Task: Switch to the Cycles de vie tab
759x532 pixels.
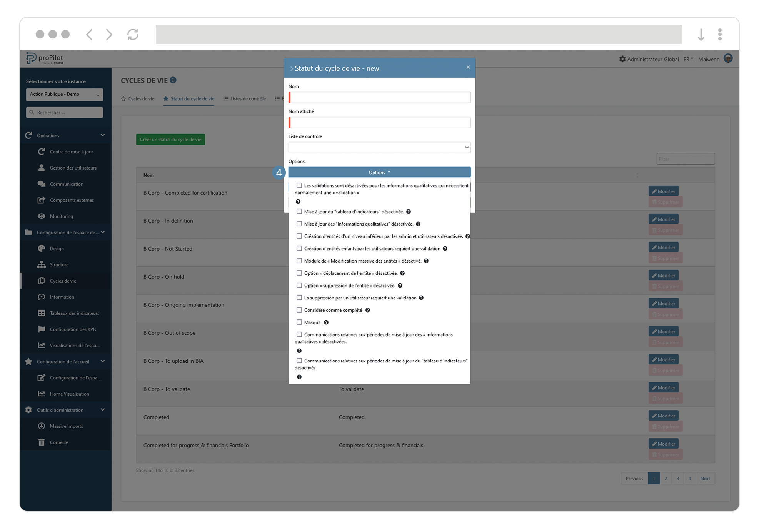Action: pyautogui.click(x=141, y=98)
